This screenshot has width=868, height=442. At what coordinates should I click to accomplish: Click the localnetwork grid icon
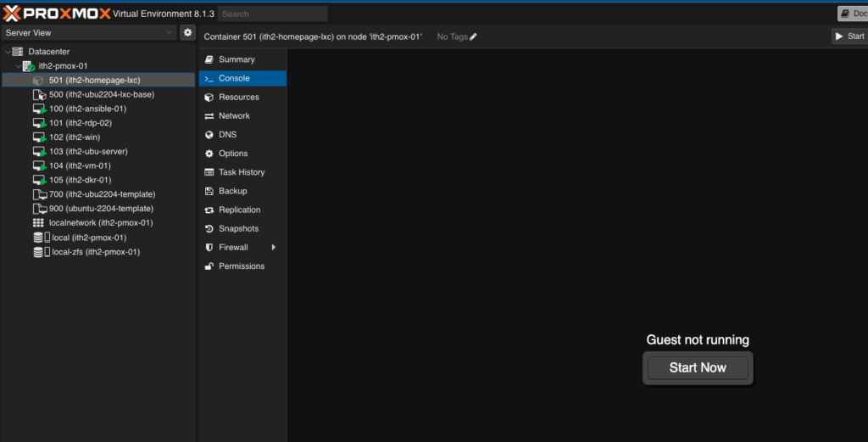pos(38,222)
